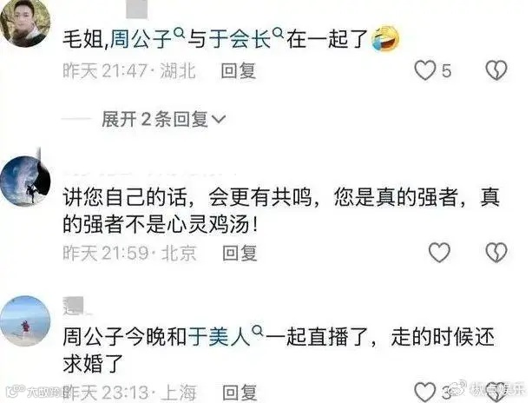Tap search icon next to 周公子

(179, 33)
